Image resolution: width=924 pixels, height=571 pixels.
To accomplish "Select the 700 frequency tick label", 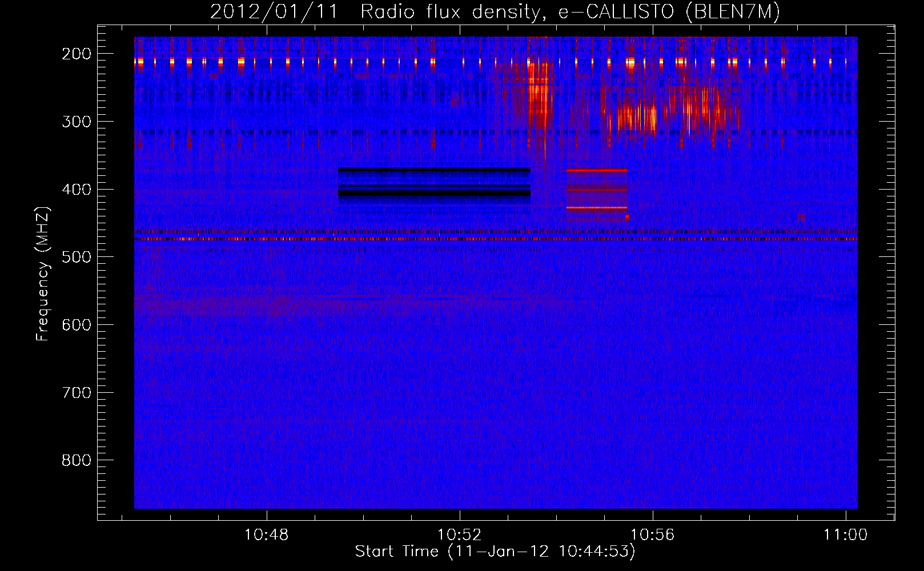I will [76, 393].
